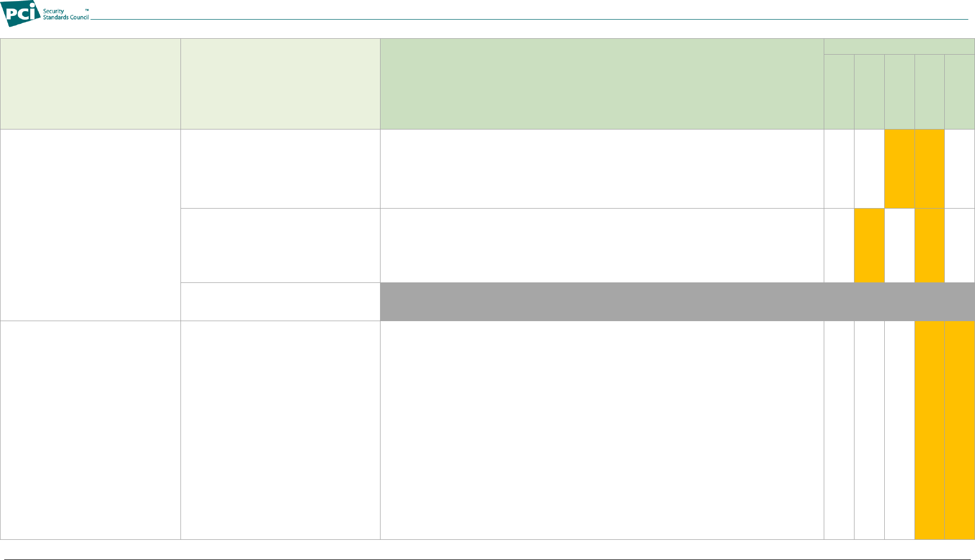Click the first-column white cell of the bottom row
The width and height of the screenshot is (975, 560).
(x=90, y=430)
